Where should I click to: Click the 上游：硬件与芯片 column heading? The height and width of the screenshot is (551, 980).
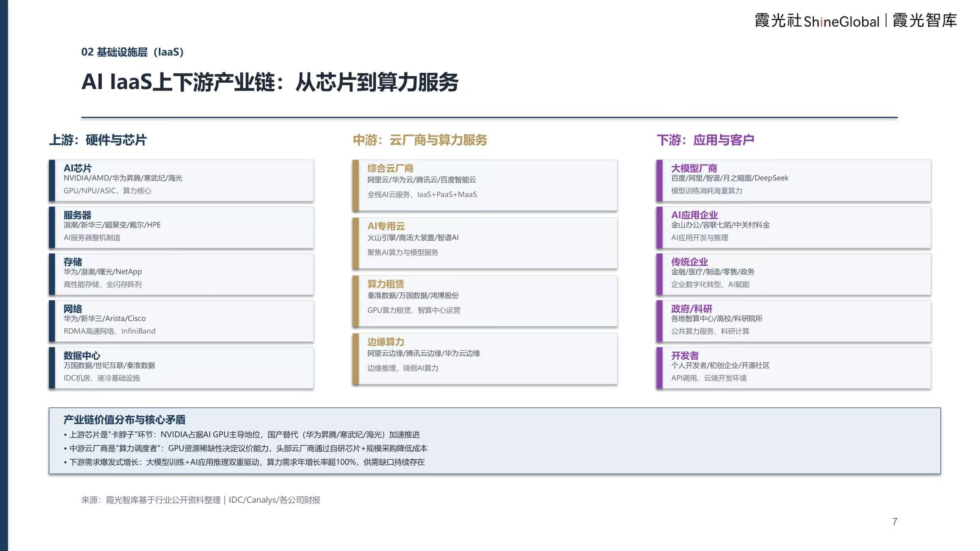coord(98,140)
